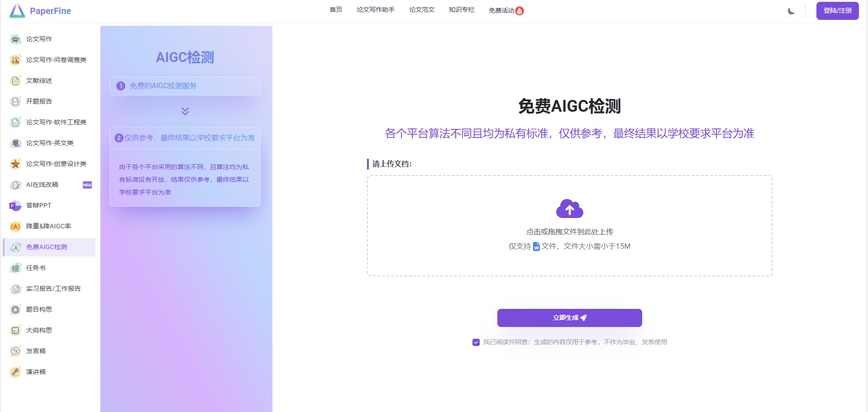
Task: Click the Word file icon in upload hint
Action: pos(536,246)
